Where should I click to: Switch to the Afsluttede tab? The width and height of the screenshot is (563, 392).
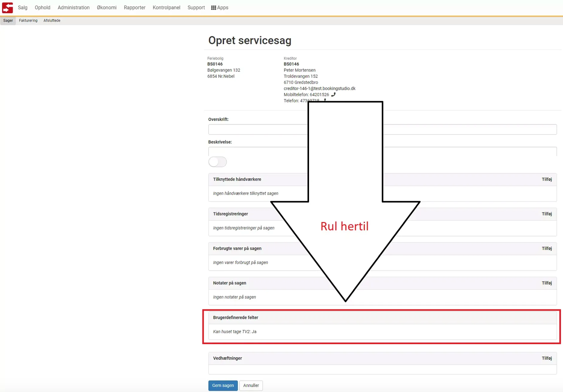pos(52,21)
